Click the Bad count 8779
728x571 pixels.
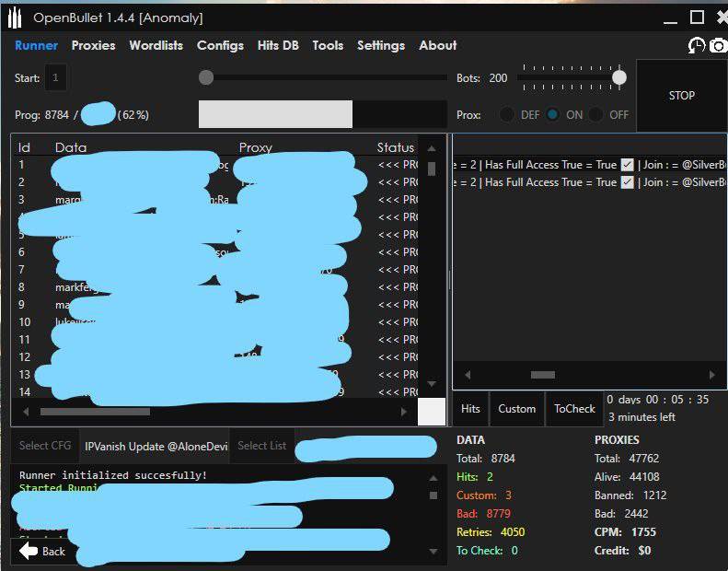(498, 513)
